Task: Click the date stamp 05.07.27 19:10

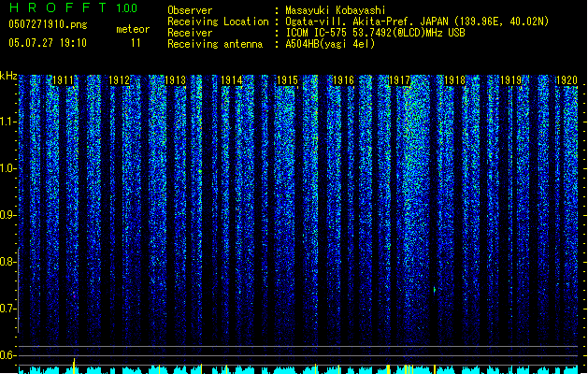Action: [x=48, y=43]
